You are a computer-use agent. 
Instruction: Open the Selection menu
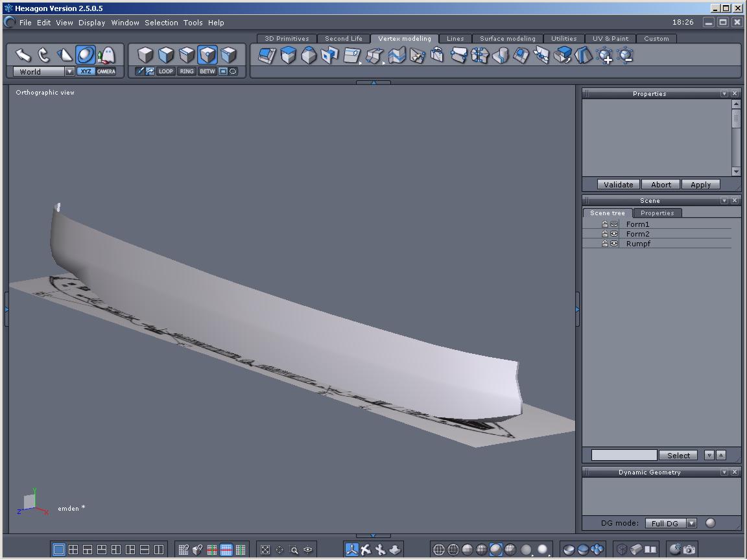tap(161, 23)
